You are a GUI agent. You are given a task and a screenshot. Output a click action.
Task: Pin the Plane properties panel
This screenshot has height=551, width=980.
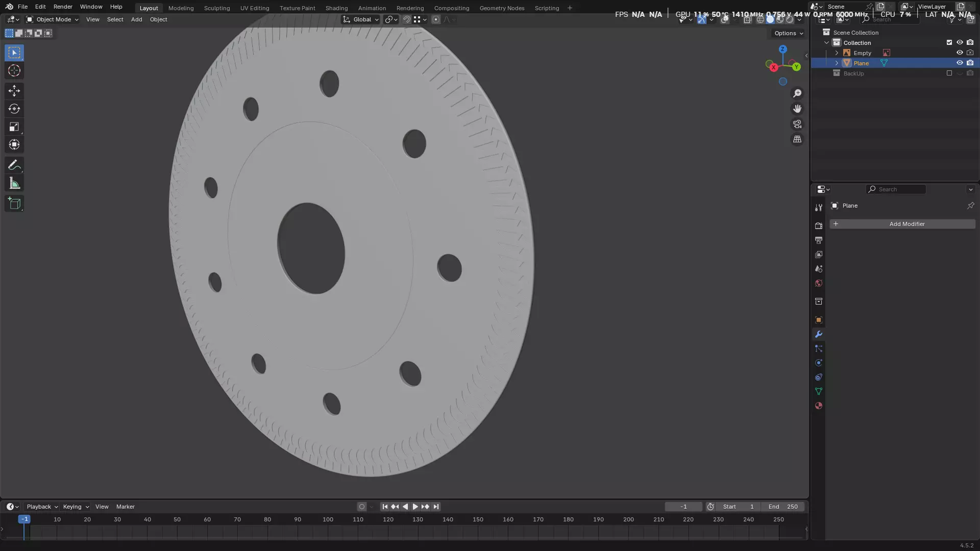(970, 206)
